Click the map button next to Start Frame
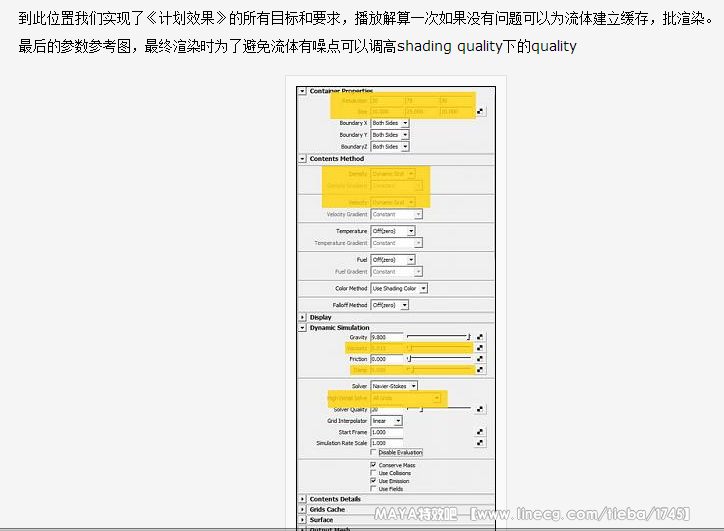724x531 pixels. click(x=480, y=432)
